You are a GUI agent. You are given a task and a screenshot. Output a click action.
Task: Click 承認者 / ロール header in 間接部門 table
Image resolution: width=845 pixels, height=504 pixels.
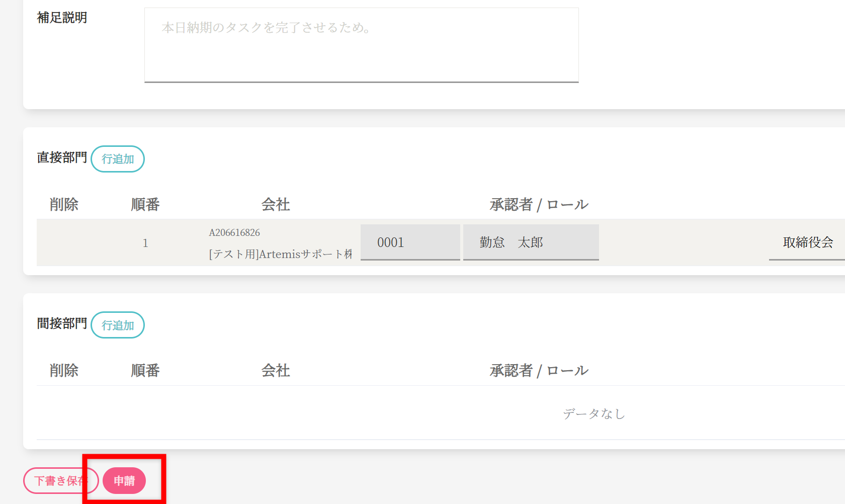point(539,371)
